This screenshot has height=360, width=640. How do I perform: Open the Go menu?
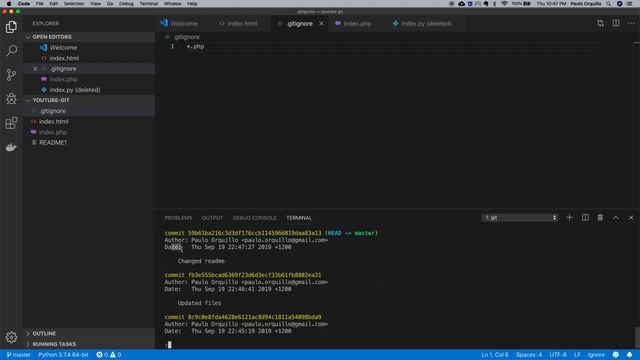coord(110,4)
